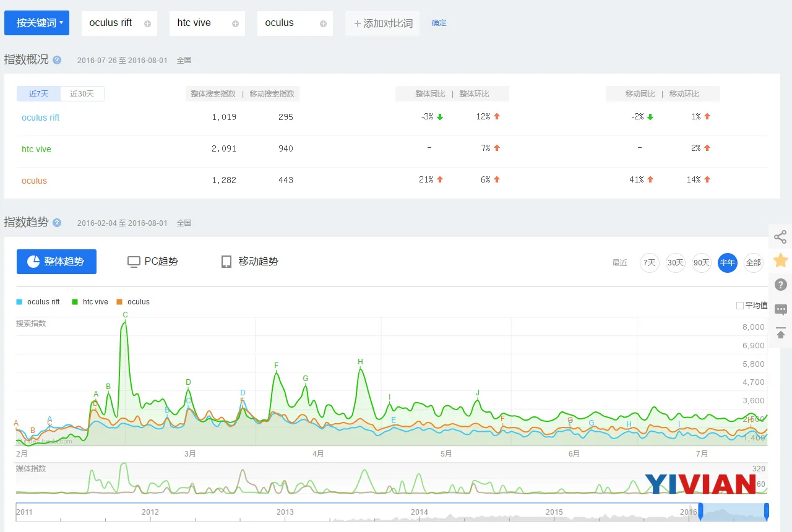Click the add icon in the oculus keyword box
792x532 pixels.
(323, 24)
